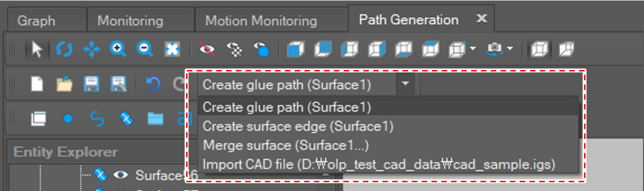Toggle the eye with blue circle icon
The width and height of the screenshot is (644, 191).
[261, 49]
